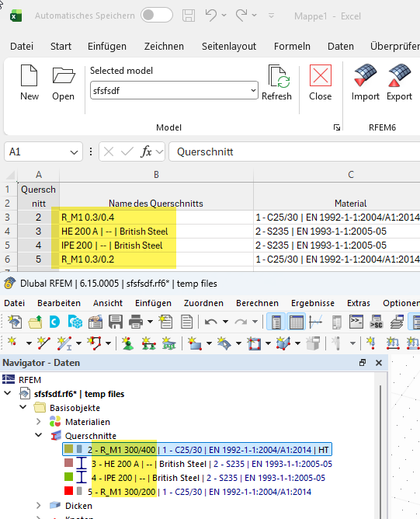Click the Model group dialog launcher
420x519 pixels.
(x=337, y=127)
